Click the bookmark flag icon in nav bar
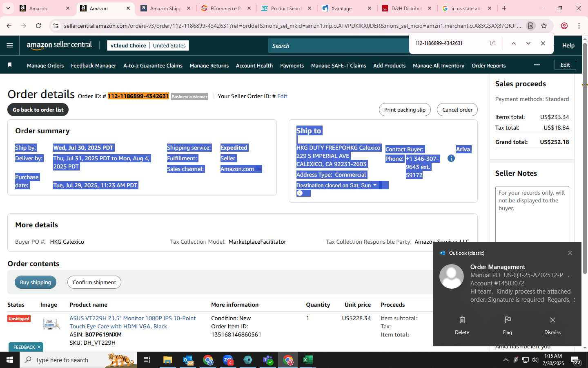Screen dimensions: 588x368 pos(10,65)
